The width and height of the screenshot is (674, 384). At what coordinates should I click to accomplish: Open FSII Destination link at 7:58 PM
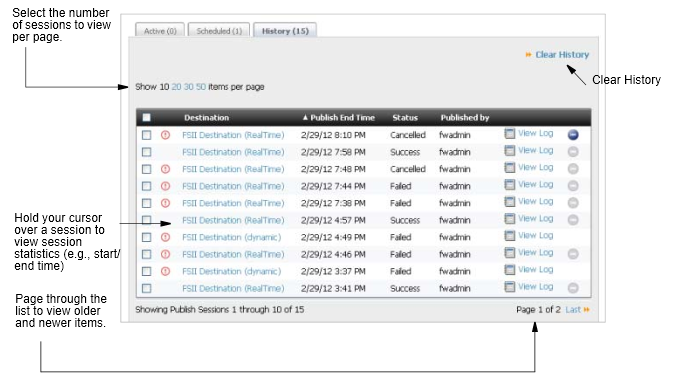pyautogui.click(x=233, y=152)
